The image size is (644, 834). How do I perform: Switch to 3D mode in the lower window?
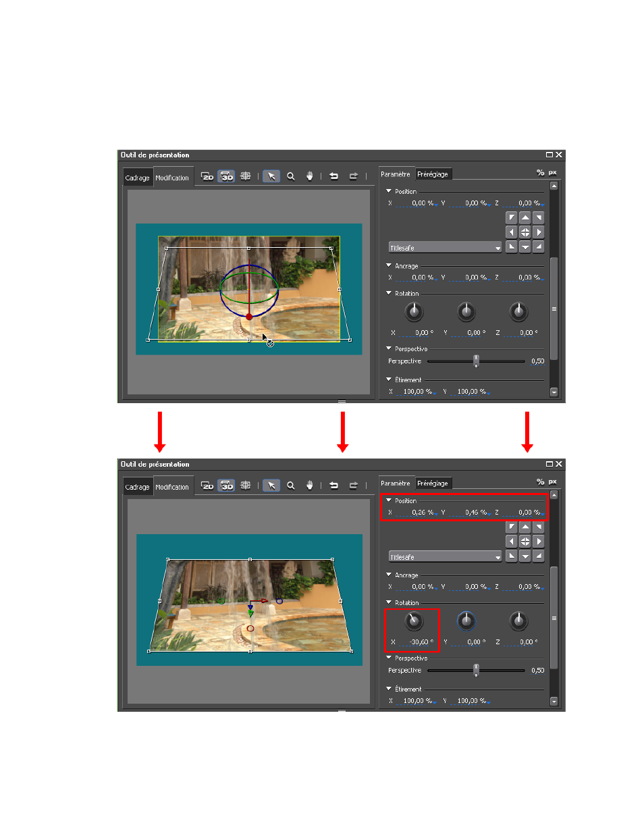[x=227, y=486]
